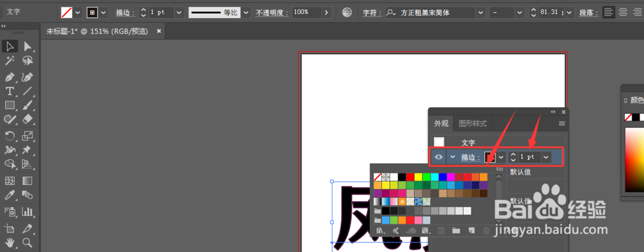Select the Artboard tool
Viewport: 644px width, 252px height.
point(10,229)
